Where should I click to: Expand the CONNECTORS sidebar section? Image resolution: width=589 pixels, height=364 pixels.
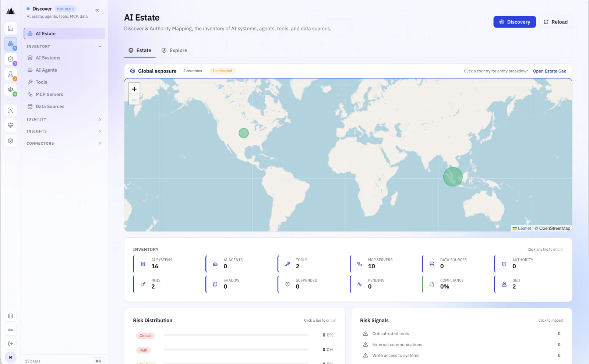click(x=64, y=144)
